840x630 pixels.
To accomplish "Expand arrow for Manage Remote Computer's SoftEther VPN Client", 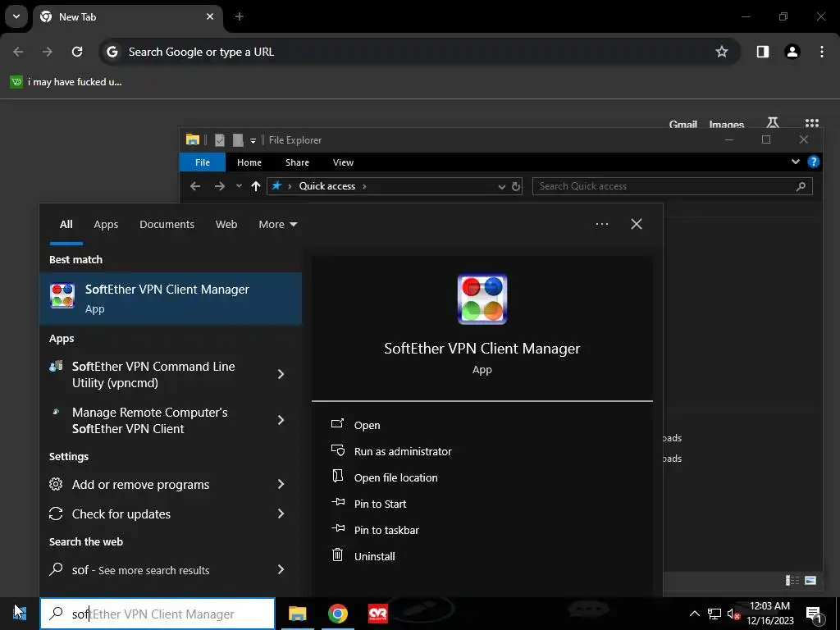I will (x=281, y=420).
